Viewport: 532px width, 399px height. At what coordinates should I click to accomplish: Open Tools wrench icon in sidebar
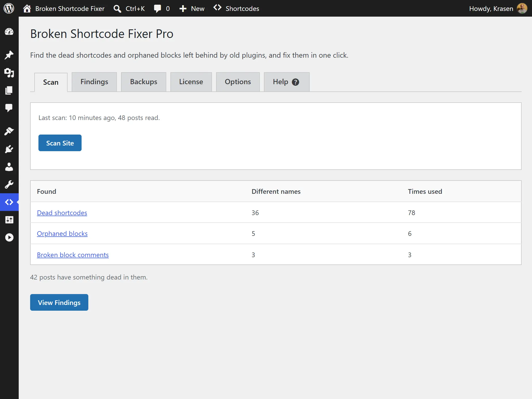pos(9,184)
